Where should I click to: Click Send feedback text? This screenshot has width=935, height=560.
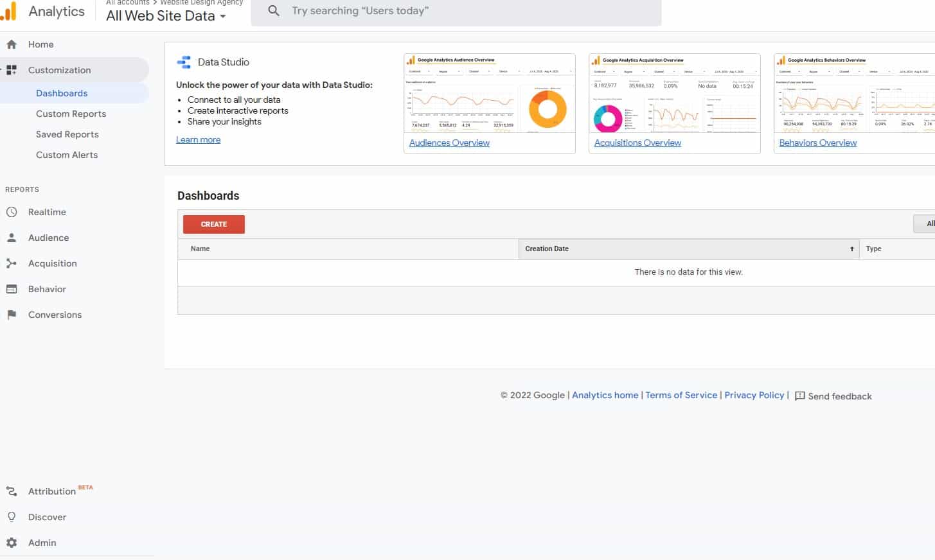[840, 396]
